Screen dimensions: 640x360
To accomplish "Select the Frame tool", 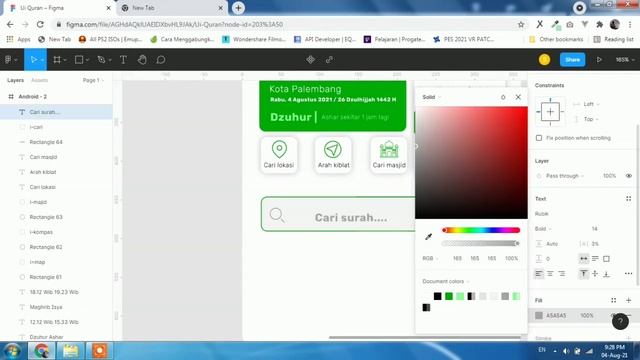I will [x=57, y=60].
